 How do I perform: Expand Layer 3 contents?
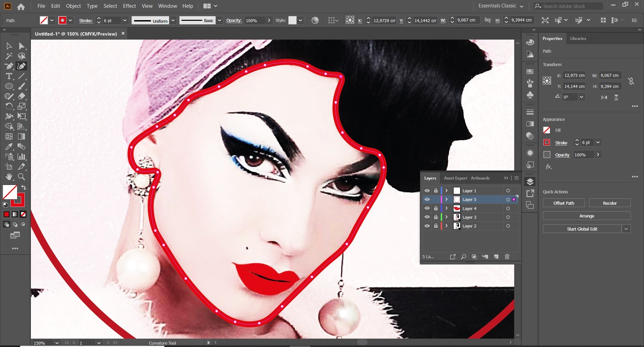pyautogui.click(x=446, y=217)
